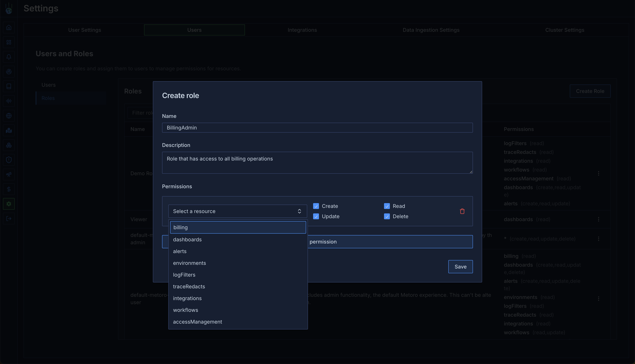Save the new role
Viewport: 635px width, 364px height.
460,267
